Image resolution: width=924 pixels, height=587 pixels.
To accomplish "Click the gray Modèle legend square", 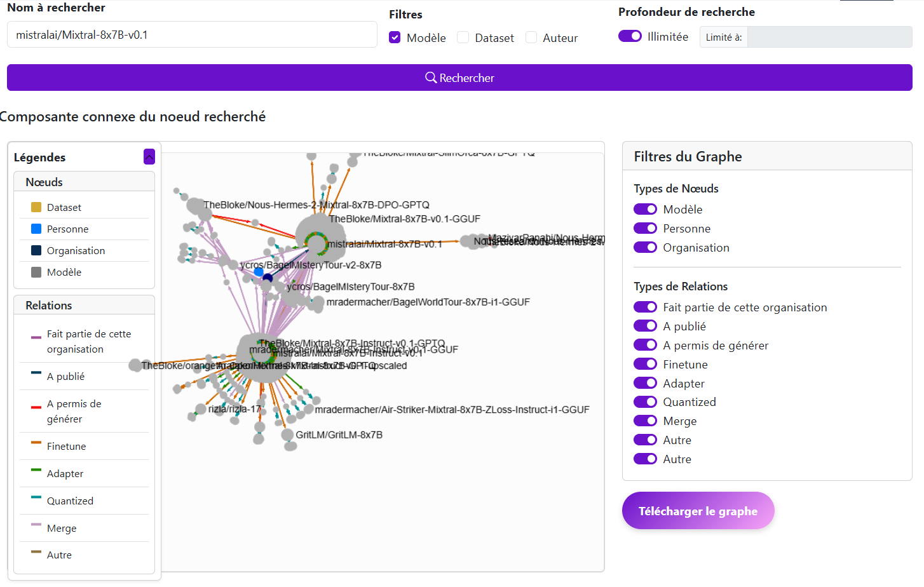I will click(x=36, y=272).
